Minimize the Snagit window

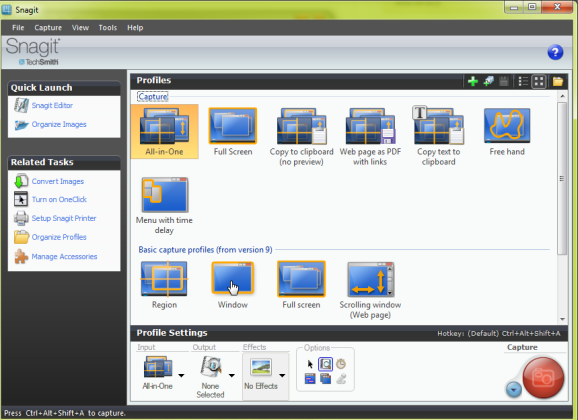point(514,7)
